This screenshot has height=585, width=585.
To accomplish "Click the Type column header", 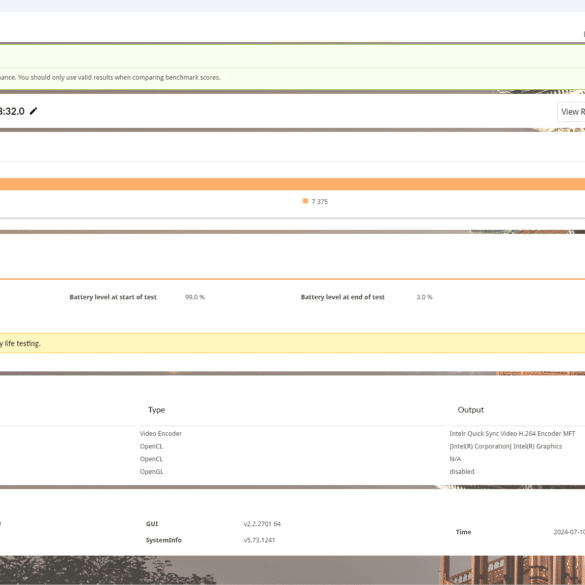I will click(156, 410).
